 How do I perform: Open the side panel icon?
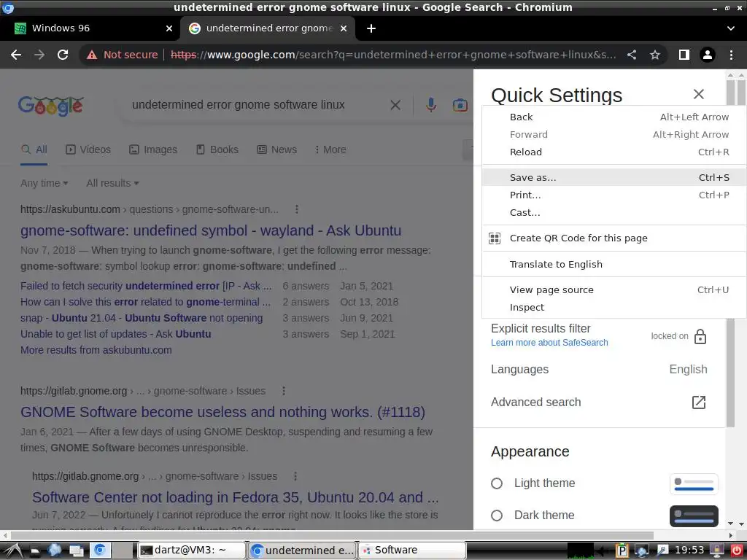click(684, 55)
